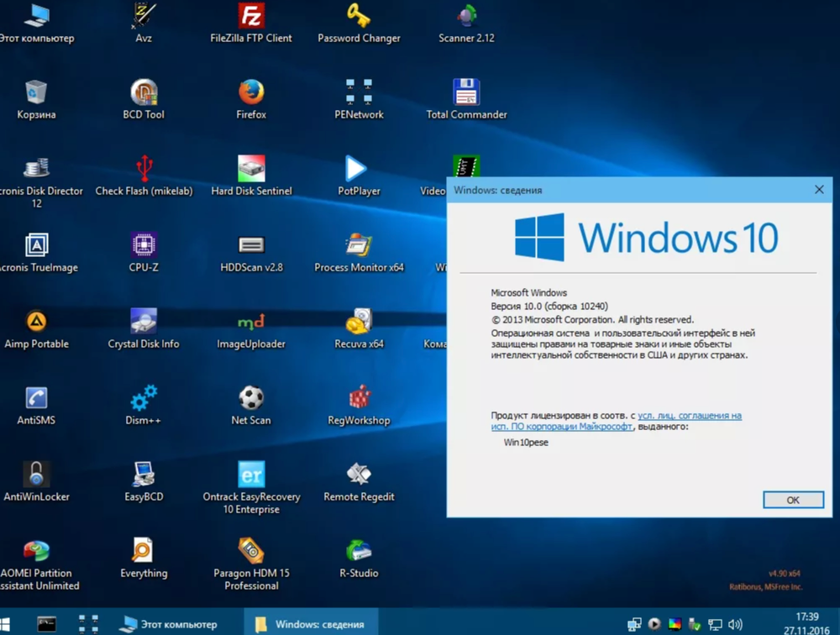Open Password Changer shortcut
This screenshot has height=635, width=840.
click(359, 23)
